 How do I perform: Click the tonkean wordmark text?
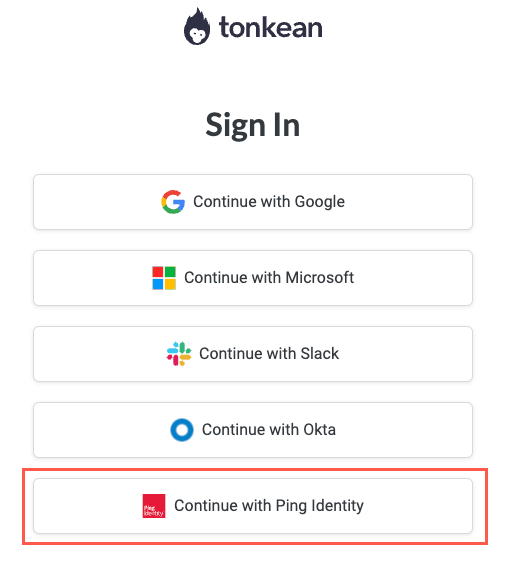(x=271, y=27)
